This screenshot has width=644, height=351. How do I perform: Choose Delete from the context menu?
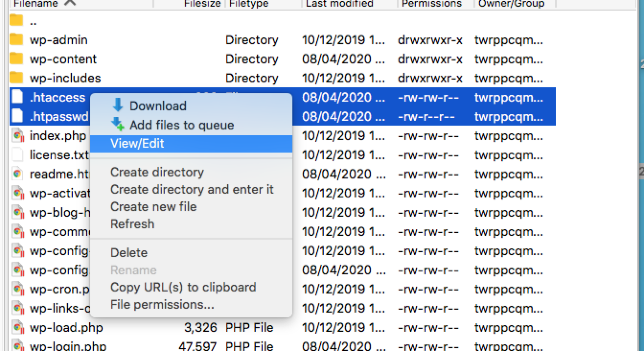[129, 253]
